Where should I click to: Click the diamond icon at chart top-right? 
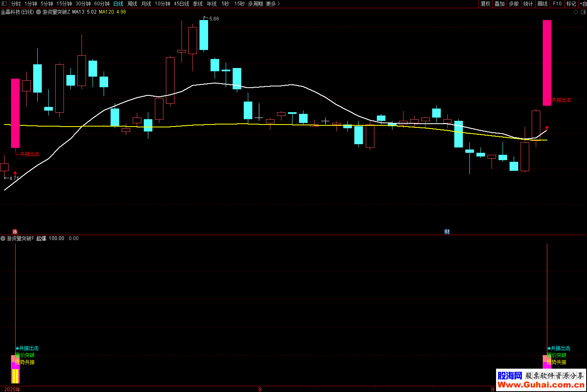coord(576,12)
